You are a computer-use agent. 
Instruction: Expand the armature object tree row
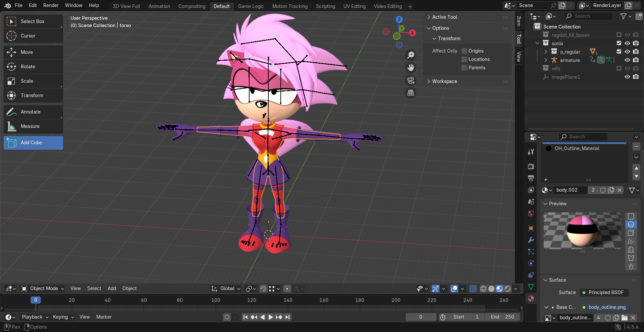[x=546, y=60]
